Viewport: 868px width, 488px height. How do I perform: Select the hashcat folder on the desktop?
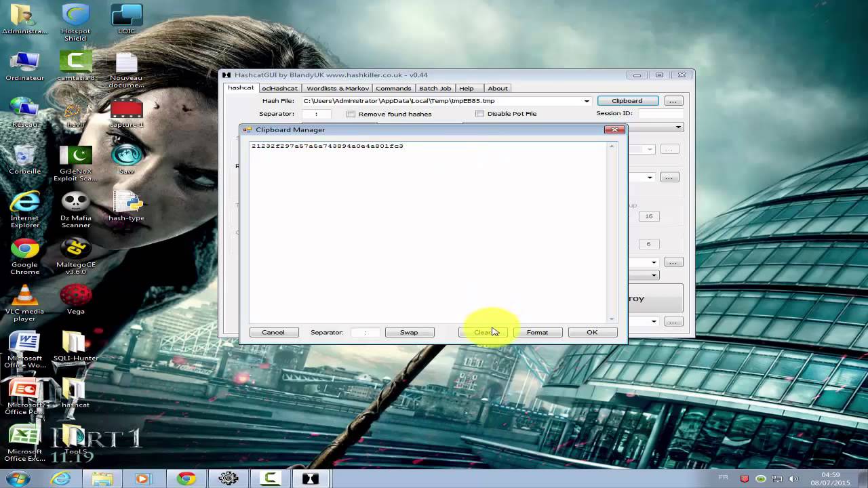(75, 393)
